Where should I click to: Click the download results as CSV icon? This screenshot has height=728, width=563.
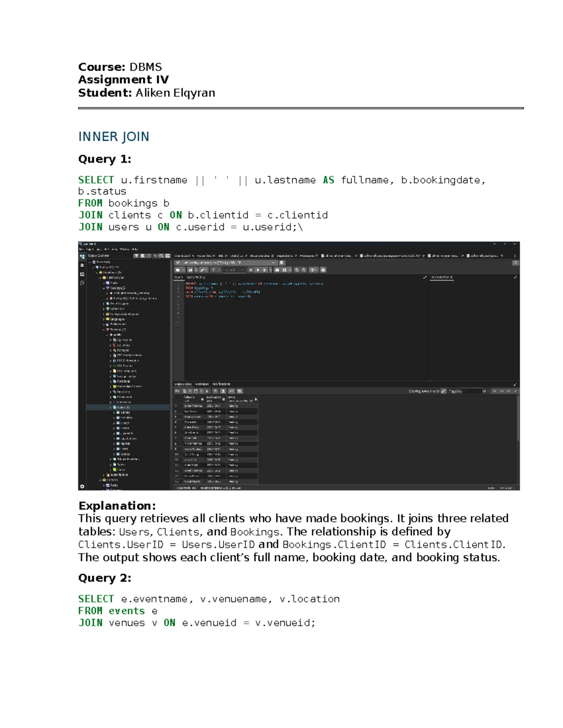[223, 390]
